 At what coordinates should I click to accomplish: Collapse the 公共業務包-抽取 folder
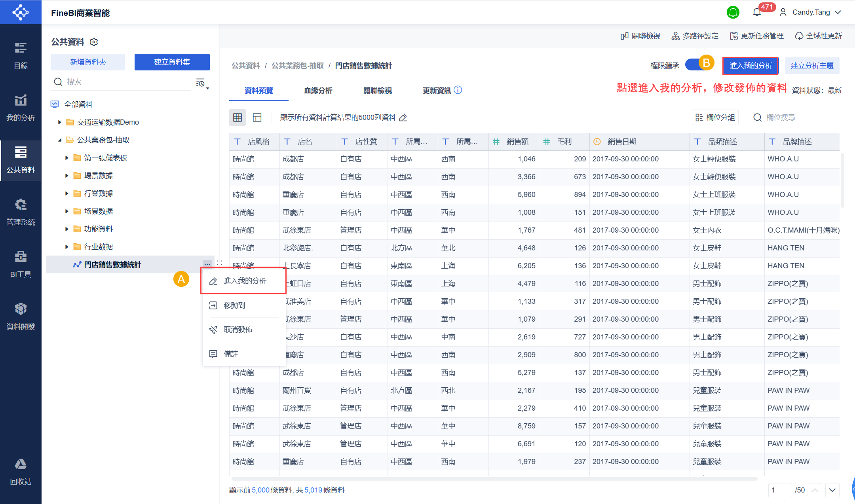pos(60,140)
